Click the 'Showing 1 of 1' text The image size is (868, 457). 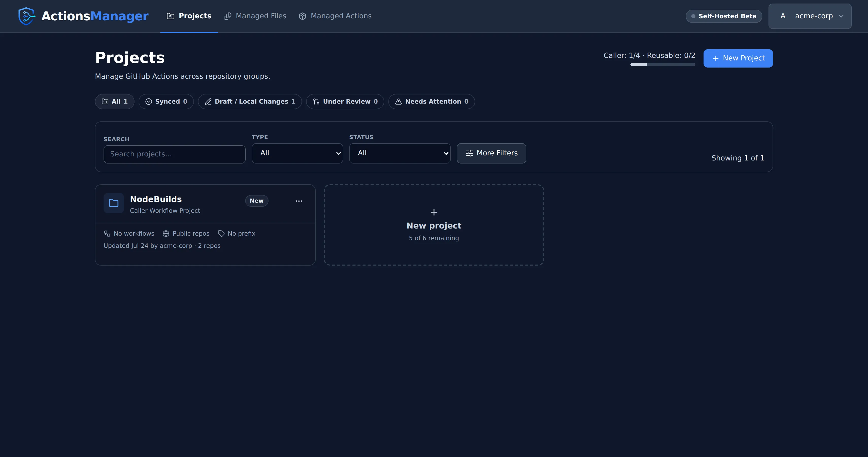[738, 158]
